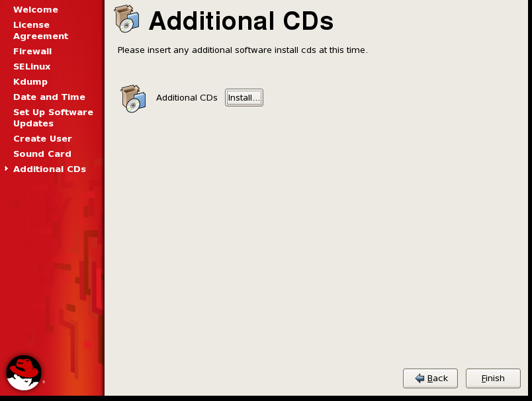
Task: Select the Firewall sidebar step
Action: pos(32,52)
